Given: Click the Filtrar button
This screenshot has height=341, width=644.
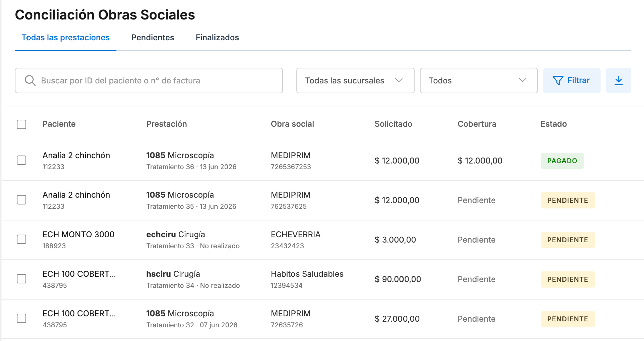Looking at the screenshot, I should click(572, 80).
